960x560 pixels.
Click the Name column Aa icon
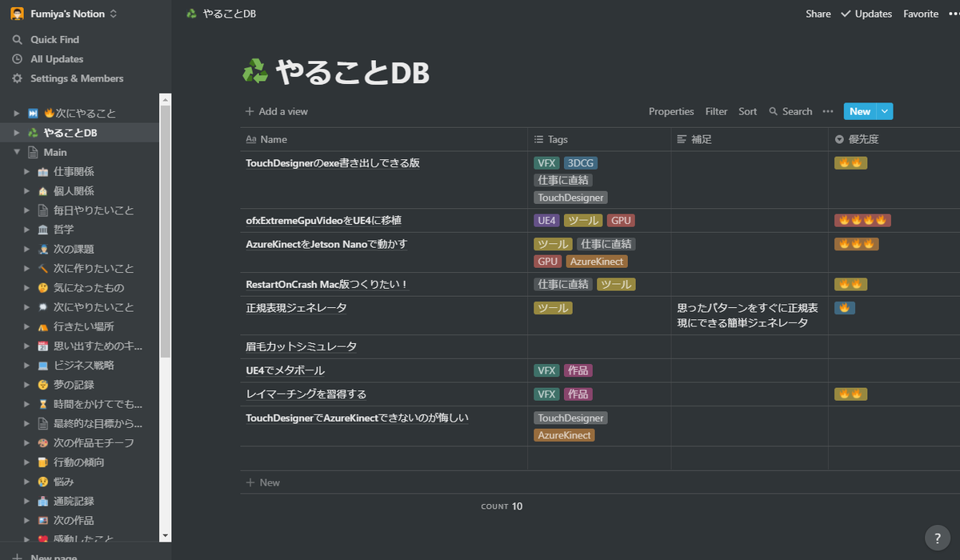[250, 139]
